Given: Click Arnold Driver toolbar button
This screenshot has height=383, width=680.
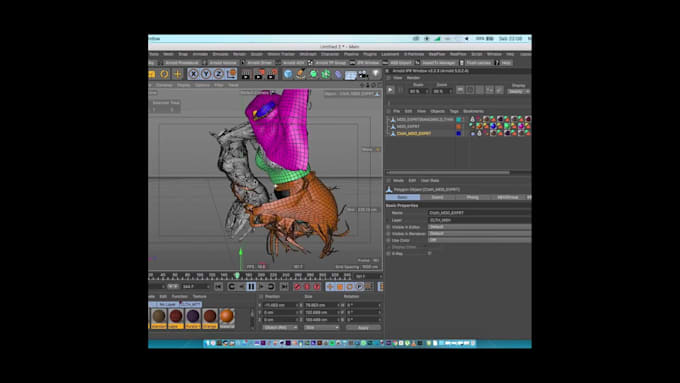Looking at the screenshot, I should tap(256, 62).
